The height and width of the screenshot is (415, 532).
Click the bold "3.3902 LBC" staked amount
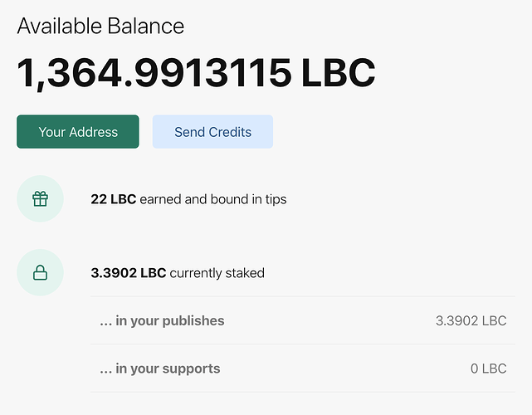(128, 272)
